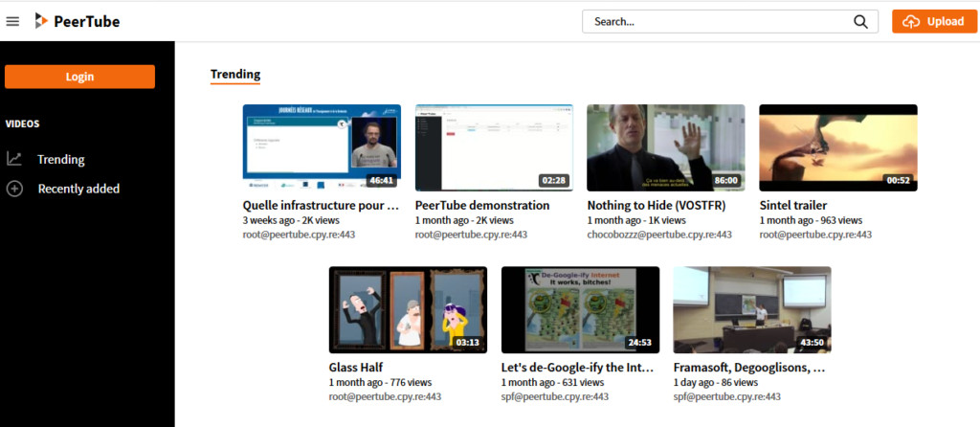
Task: Open the PeerTube demonstration thumbnail
Action: click(x=494, y=147)
